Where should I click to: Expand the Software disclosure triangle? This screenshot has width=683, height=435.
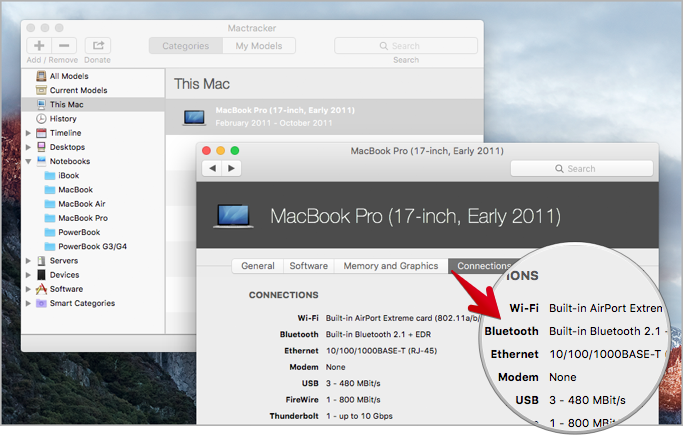[x=28, y=289]
